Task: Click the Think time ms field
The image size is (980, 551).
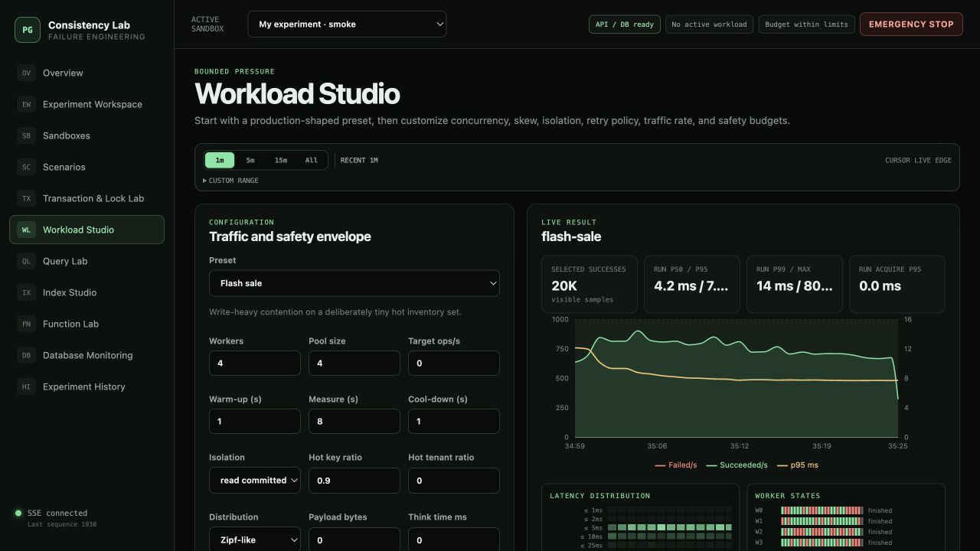Action: [x=454, y=540]
